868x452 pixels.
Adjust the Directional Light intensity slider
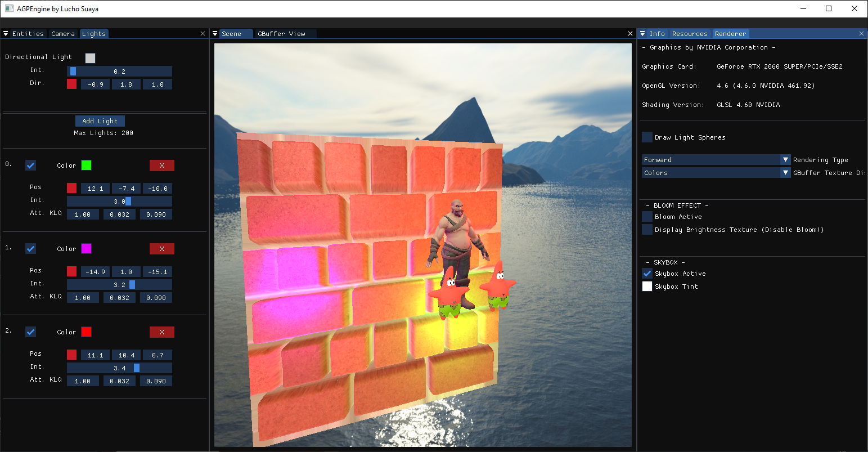click(x=119, y=71)
